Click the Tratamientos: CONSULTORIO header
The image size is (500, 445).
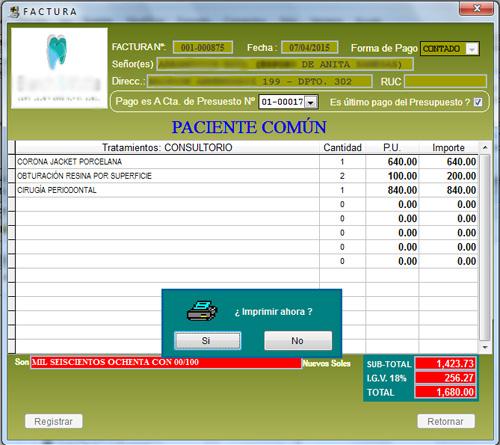click(167, 147)
